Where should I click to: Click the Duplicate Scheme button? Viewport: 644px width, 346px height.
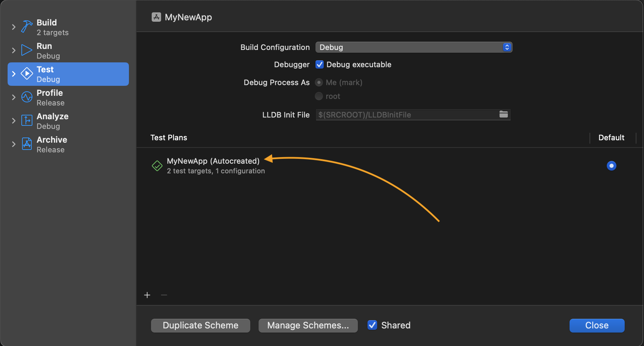coord(200,325)
